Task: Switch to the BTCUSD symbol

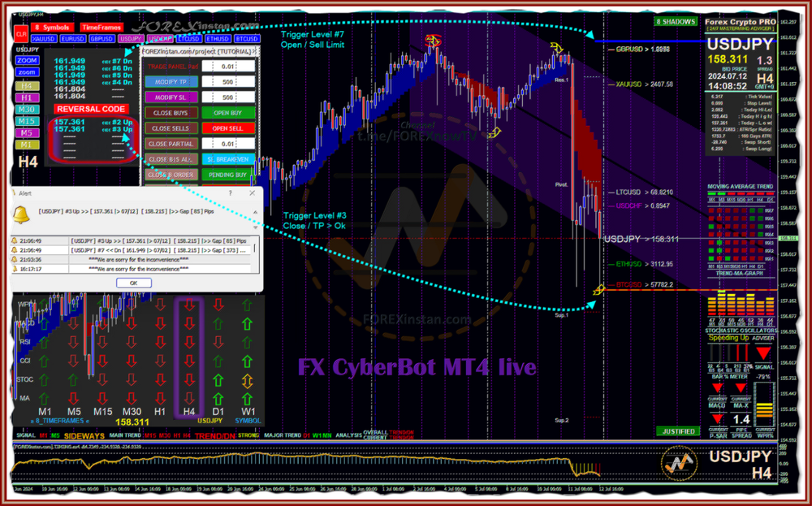Action: click(x=247, y=39)
